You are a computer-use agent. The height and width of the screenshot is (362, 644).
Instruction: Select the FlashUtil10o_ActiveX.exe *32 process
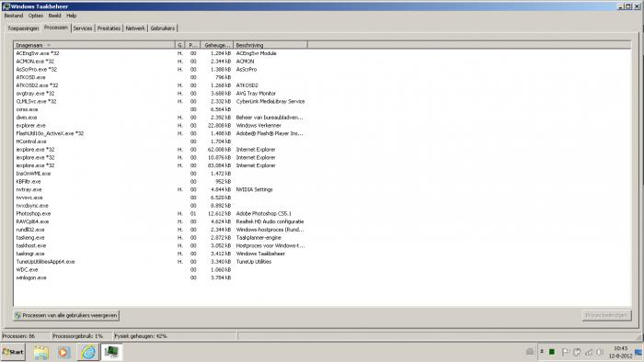tap(161, 133)
